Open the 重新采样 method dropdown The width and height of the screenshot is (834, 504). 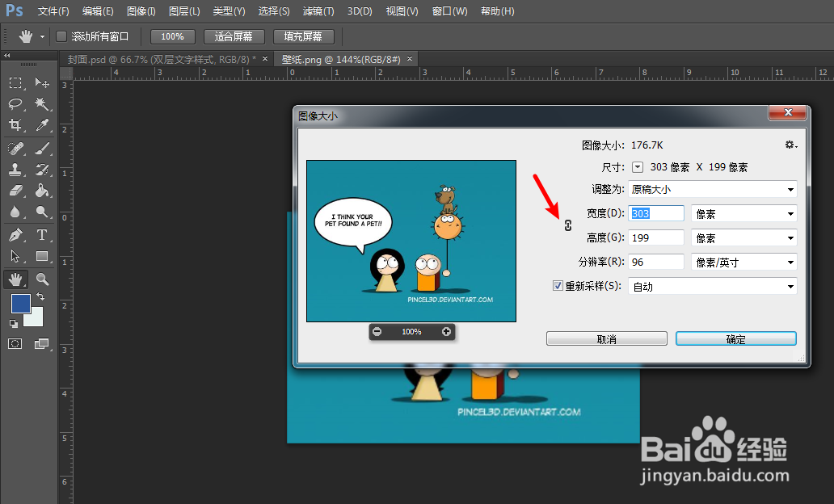pyautogui.click(x=712, y=287)
